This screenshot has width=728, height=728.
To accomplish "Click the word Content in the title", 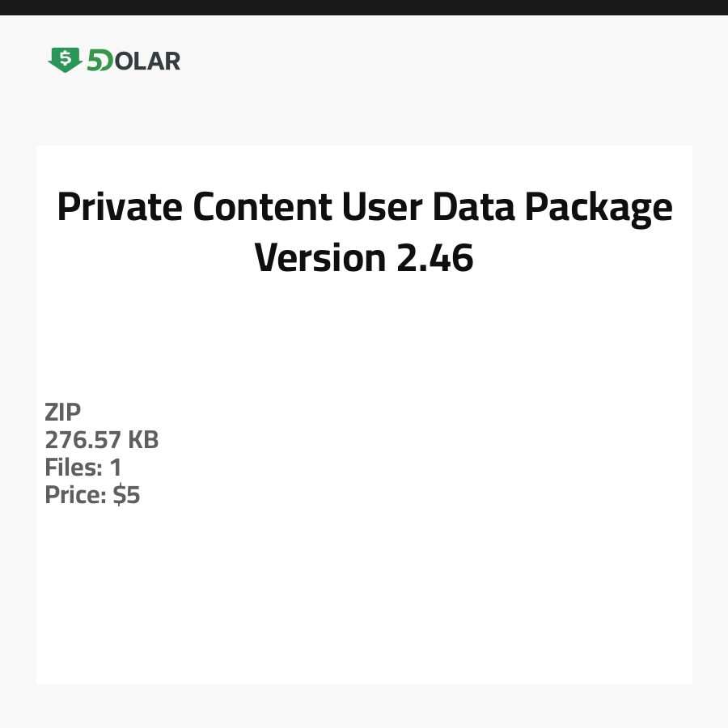I will 262,208.
